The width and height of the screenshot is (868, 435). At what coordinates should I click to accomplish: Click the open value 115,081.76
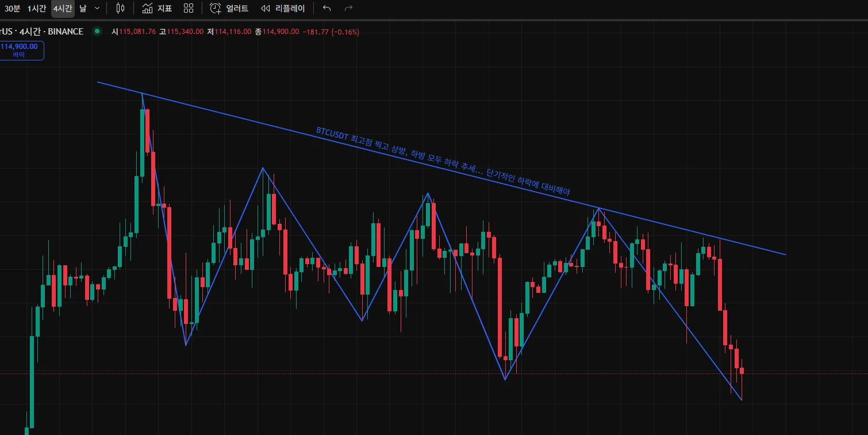(137, 32)
